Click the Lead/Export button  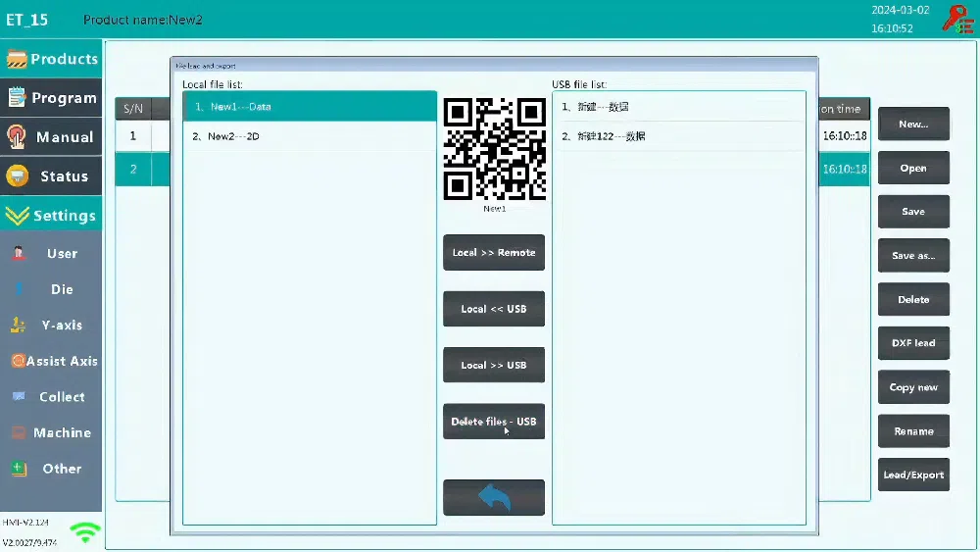tap(913, 476)
